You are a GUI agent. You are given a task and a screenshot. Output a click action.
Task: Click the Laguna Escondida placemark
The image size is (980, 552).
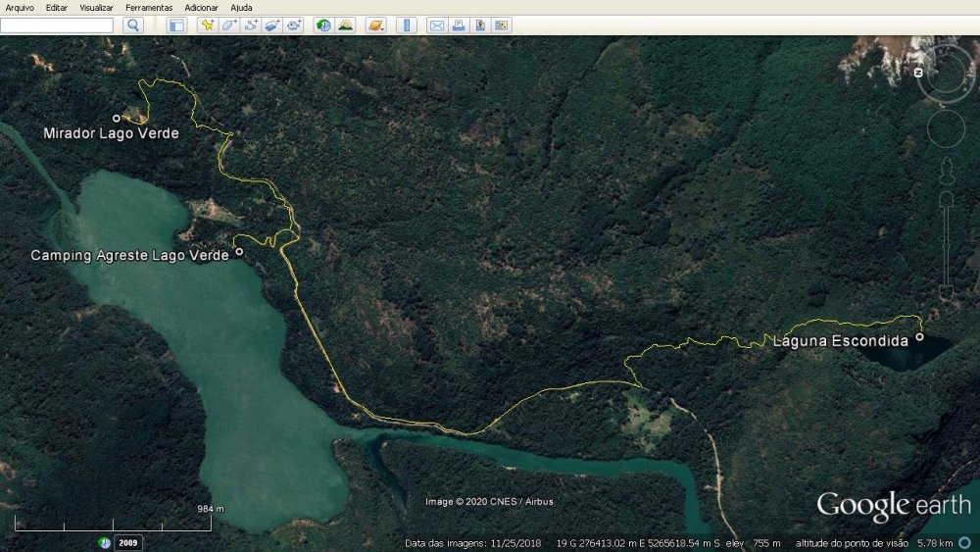[919, 337]
